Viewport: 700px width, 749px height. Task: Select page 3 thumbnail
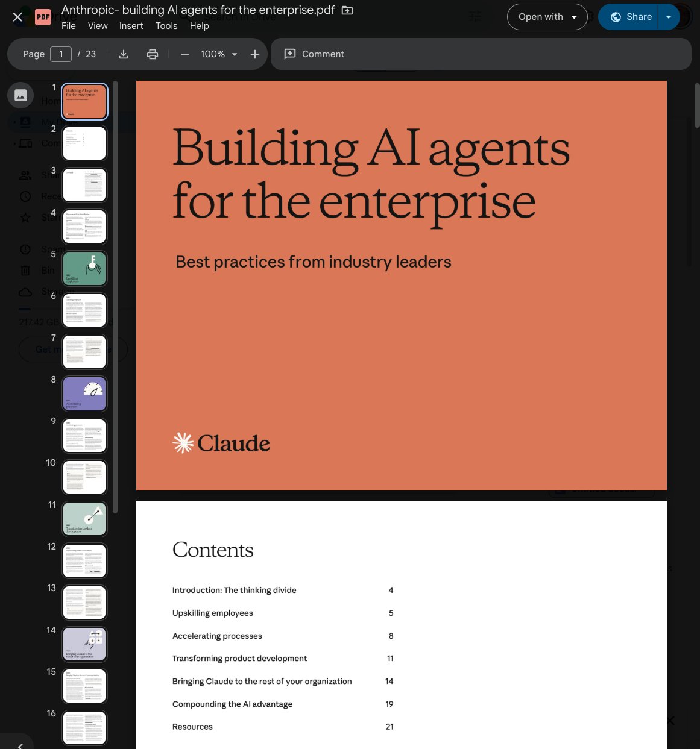[84, 184]
